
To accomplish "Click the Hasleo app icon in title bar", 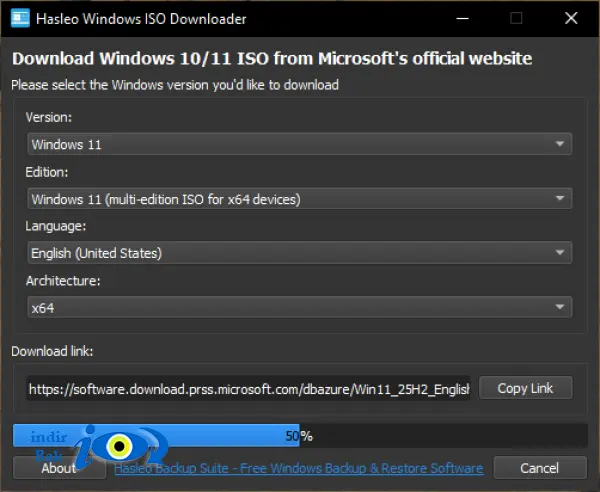I will click(x=20, y=18).
